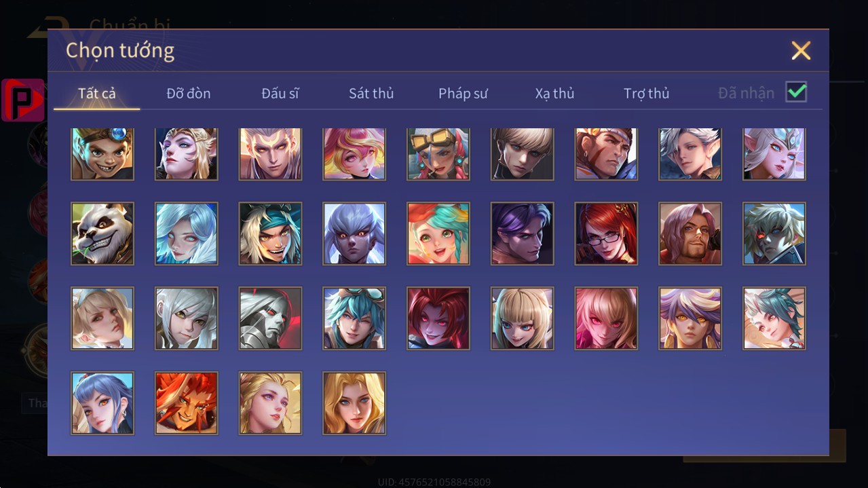Image resolution: width=868 pixels, height=488 pixels.
Task: Choose the hero with teal bandana grinning
Action: point(270,233)
